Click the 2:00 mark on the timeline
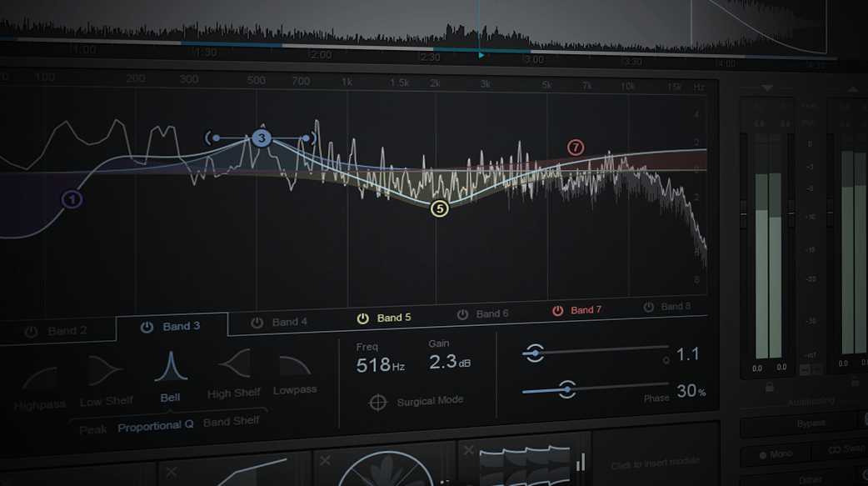The height and width of the screenshot is (486, 868). click(321, 55)
